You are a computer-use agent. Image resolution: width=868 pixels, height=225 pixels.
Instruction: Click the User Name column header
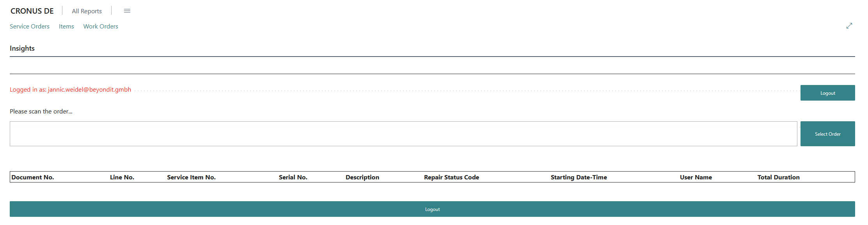(696, 177)
